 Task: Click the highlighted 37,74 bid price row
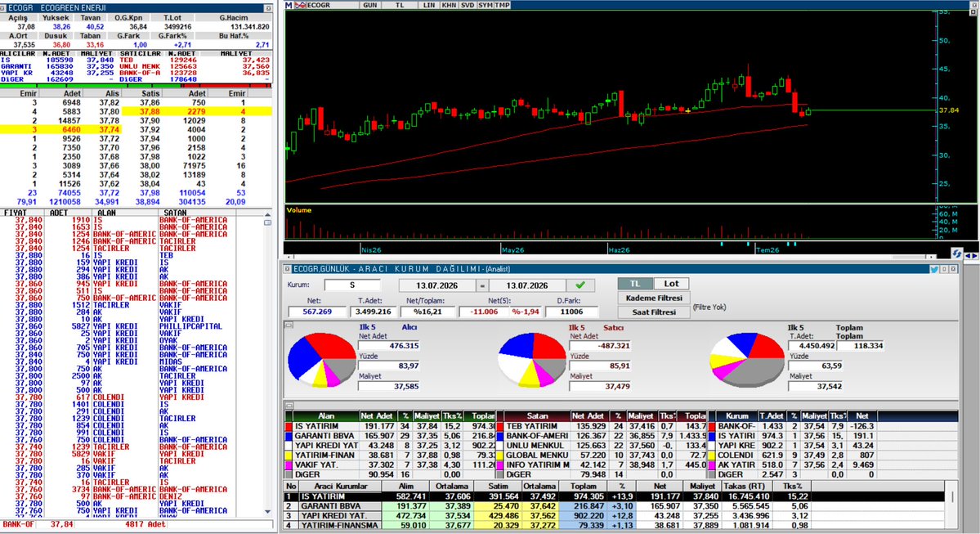60,129
